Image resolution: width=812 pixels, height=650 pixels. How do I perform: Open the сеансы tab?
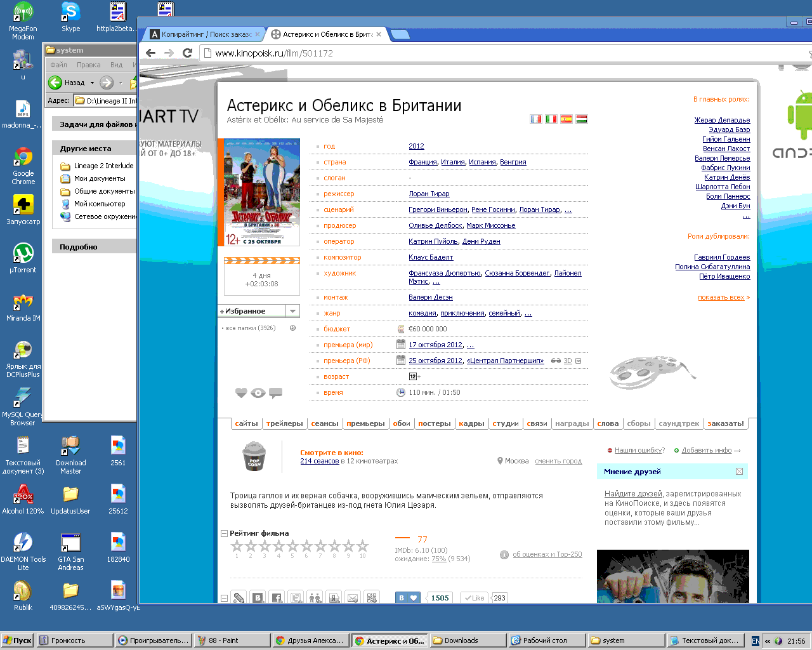(325, 423)
